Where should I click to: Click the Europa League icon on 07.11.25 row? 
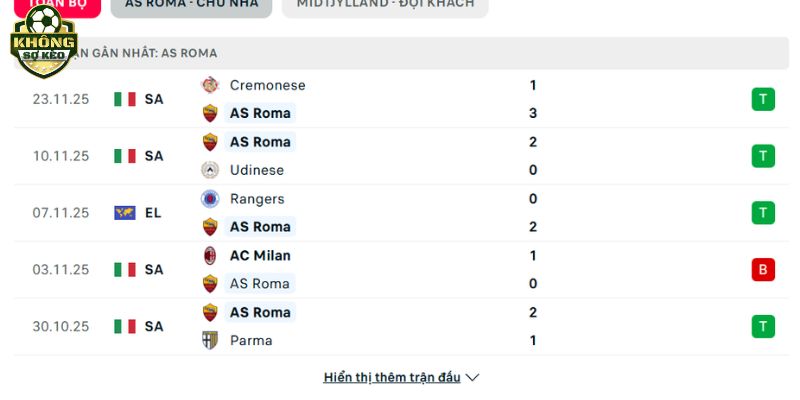click(125, 213)
